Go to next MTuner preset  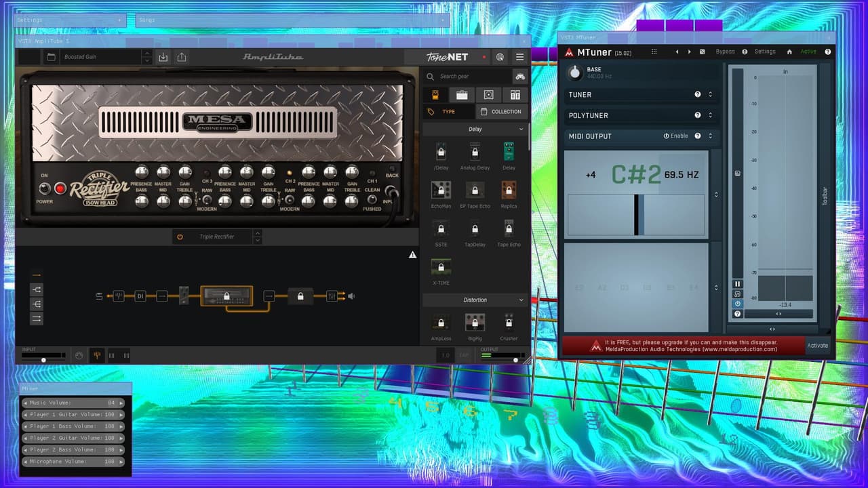pyautogui.click(x=690, y=52)
